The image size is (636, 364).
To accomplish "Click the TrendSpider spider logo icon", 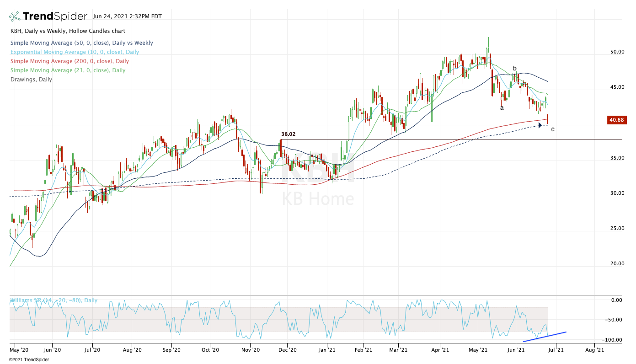I will tap(15, 16).
